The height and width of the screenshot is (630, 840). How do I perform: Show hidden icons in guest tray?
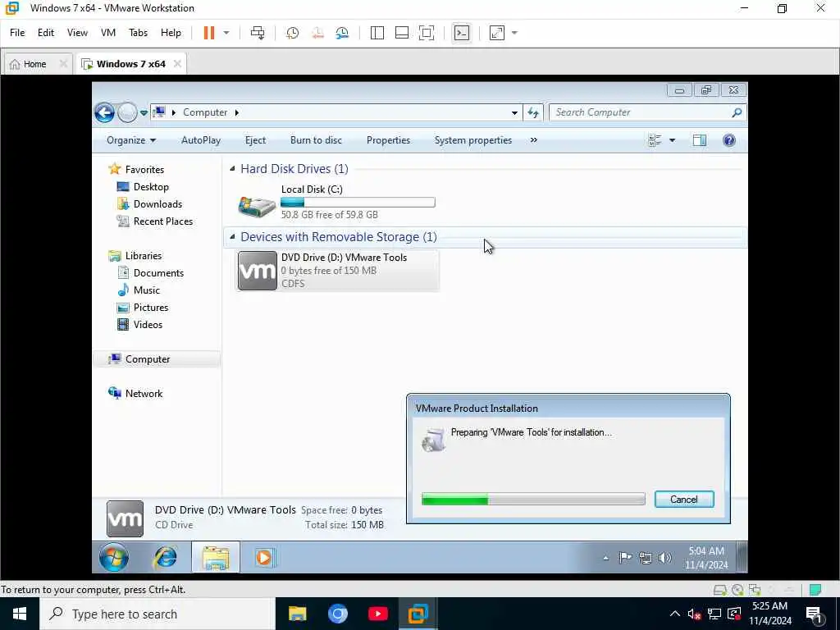click(606, 558)
